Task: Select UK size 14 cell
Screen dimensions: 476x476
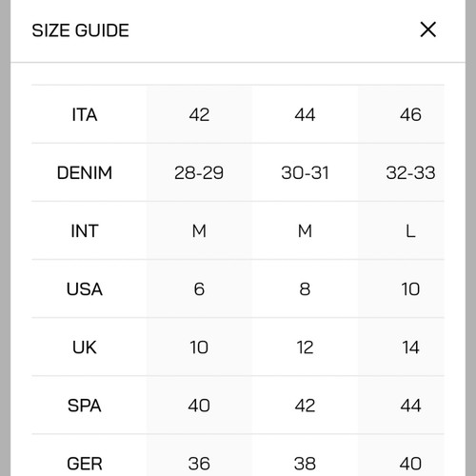Action: pyautogui.click(x=410, y=347)
